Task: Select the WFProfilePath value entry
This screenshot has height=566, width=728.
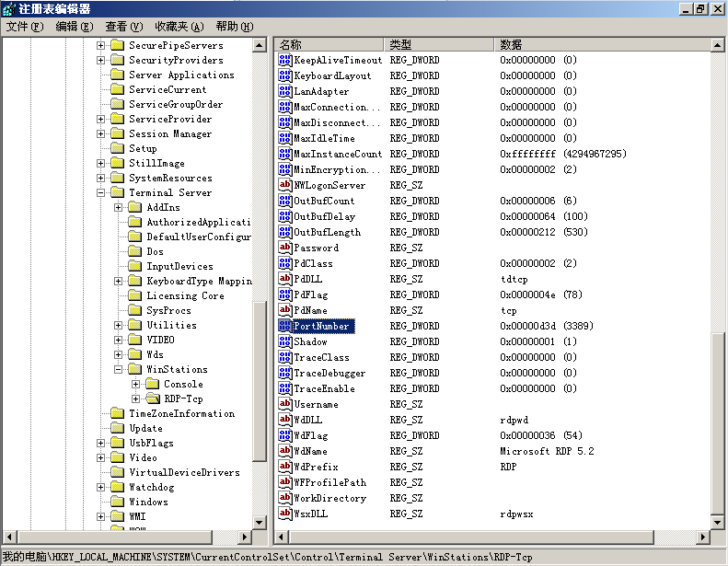Action: (x=329, y=482)
